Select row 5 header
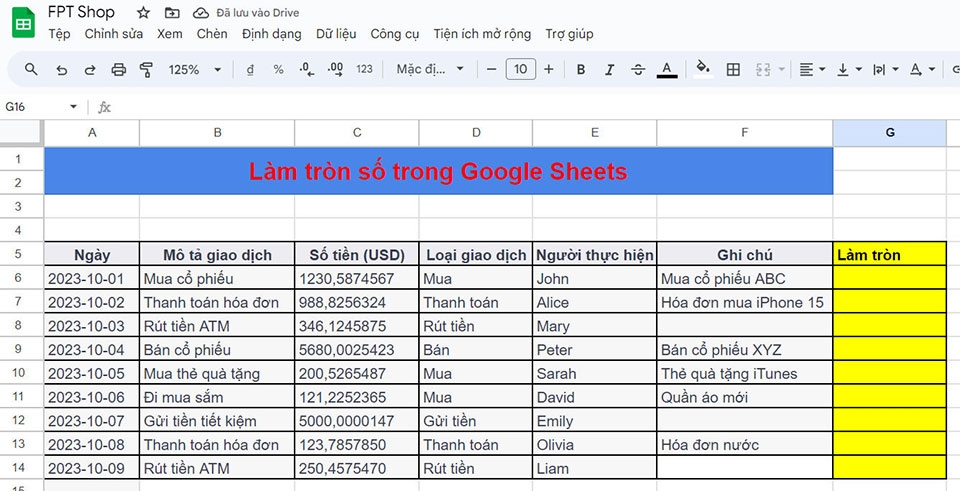Viewport: 960px width, 491px height. point(18,253)
